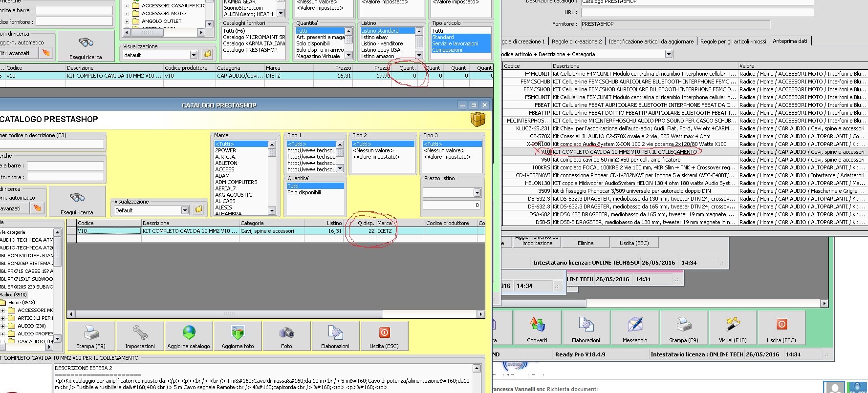Select the V50 row in the preview table
This screenshot has width=868, height=393.
pyautogui.click(x=685, y=160)
